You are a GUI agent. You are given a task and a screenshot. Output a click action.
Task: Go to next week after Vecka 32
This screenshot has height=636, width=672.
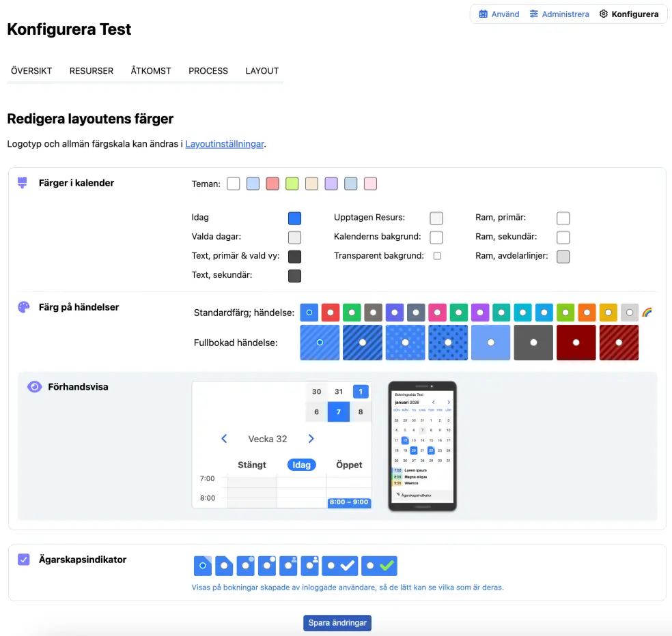(311, 439)
